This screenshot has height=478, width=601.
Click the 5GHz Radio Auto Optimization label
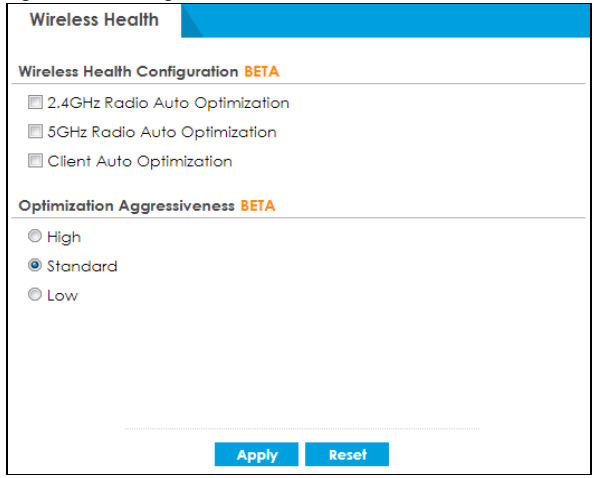click(x=162, y=132)
